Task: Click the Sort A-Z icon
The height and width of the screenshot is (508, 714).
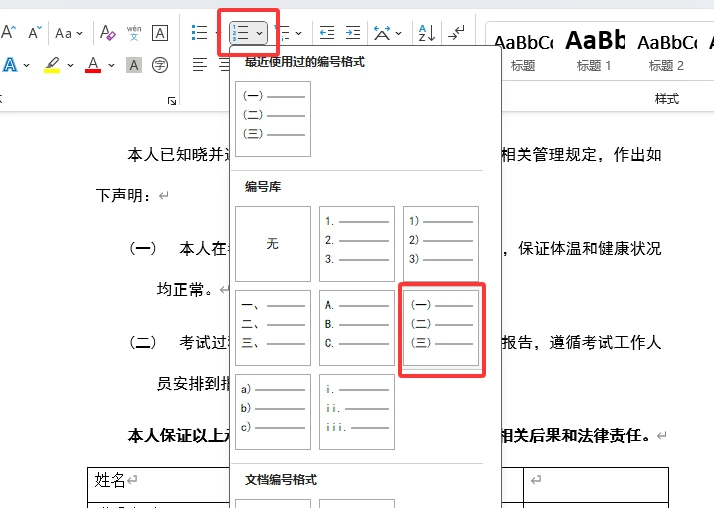Action: (427, 33)
